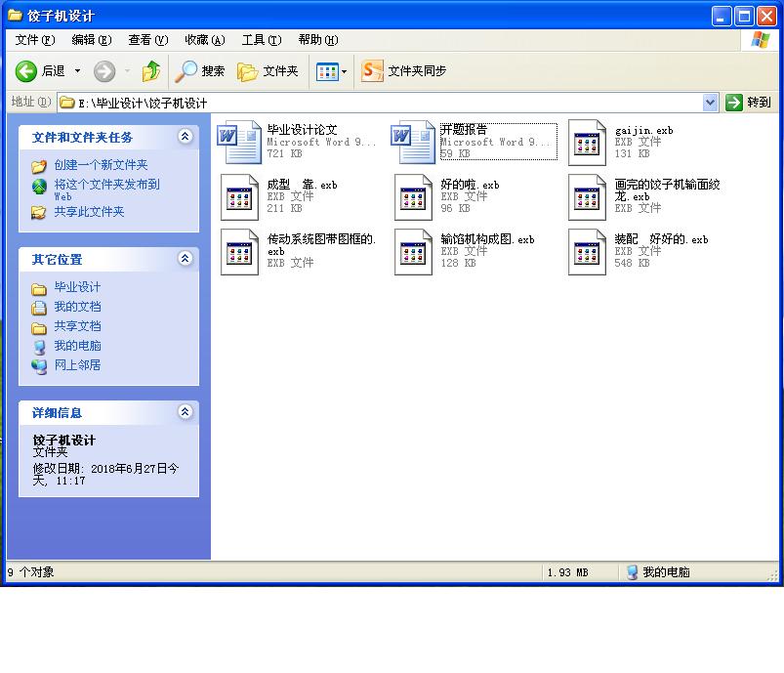This screenshot has height=673, width=784.
Task: Click the Up one level folder icon
Action: pyautogui.click(x=151, y=71)
